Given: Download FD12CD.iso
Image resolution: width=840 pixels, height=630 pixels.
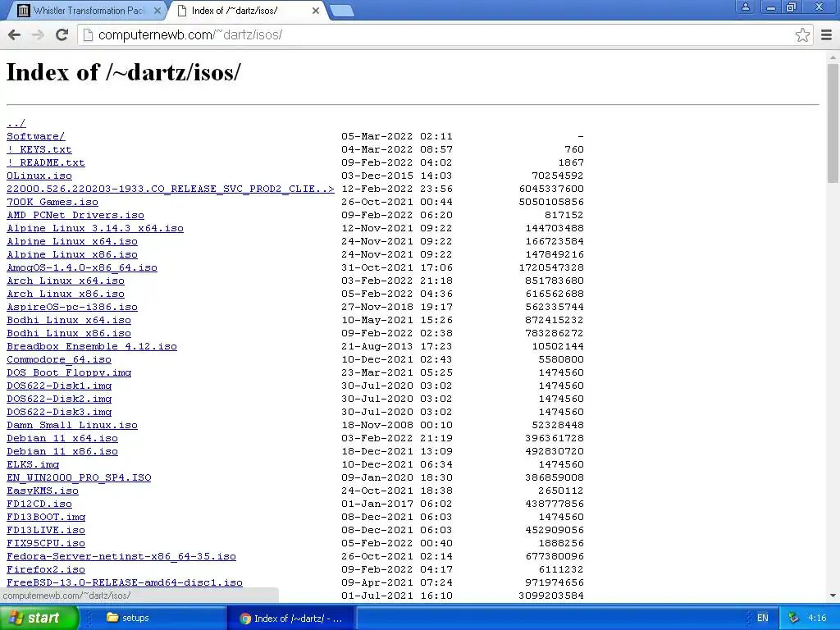Looking at the screenshot, I should tap(39, 504).
